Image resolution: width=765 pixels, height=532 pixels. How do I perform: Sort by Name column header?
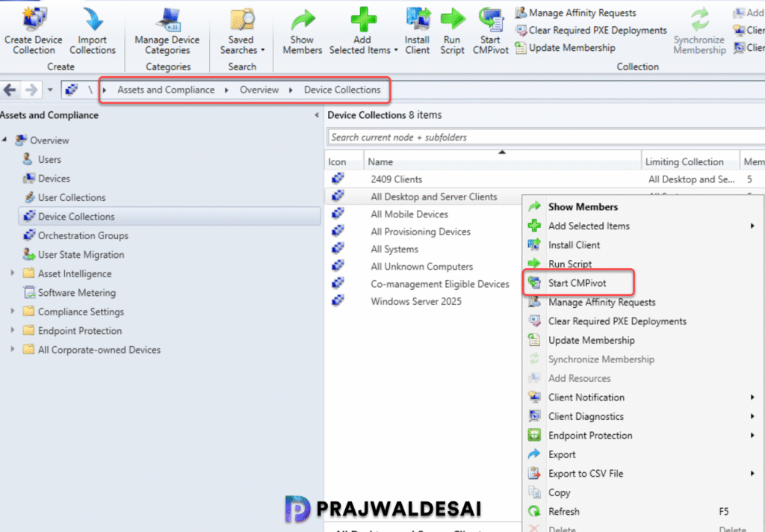(x=502, y=161)
